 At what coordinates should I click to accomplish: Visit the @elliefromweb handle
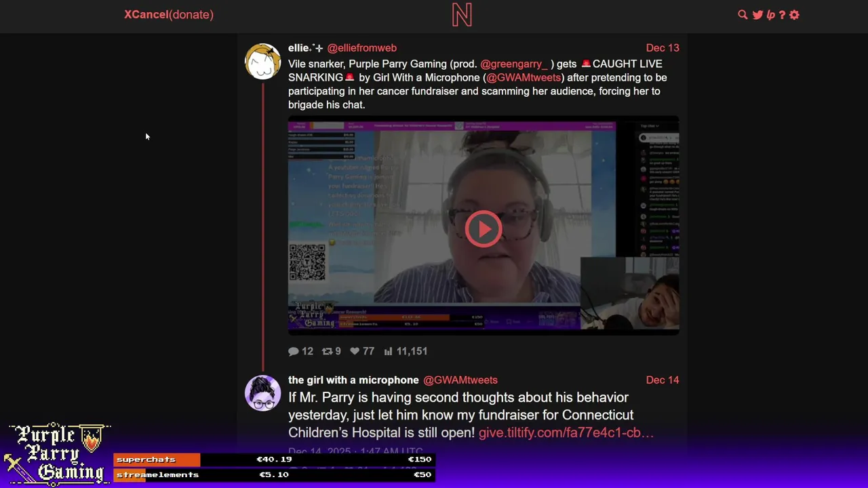point(362,48)
